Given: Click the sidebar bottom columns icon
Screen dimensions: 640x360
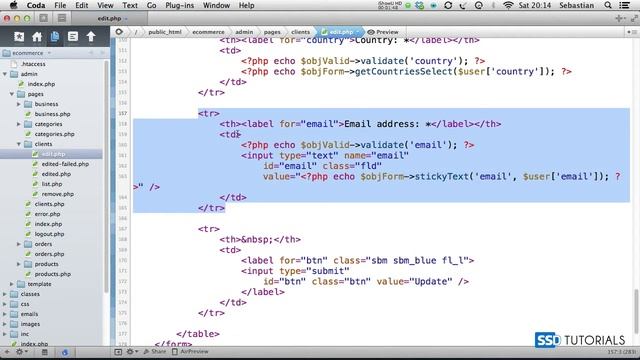Looking at the screenshot, I should coord(44,351).
